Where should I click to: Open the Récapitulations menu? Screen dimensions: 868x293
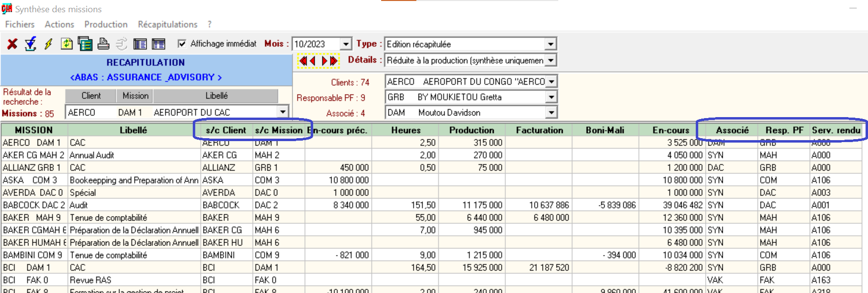pyautogui.click(x=168, y=24)
